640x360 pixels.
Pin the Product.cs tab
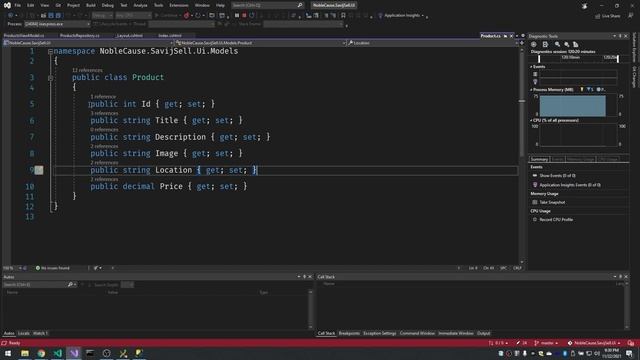505,36
